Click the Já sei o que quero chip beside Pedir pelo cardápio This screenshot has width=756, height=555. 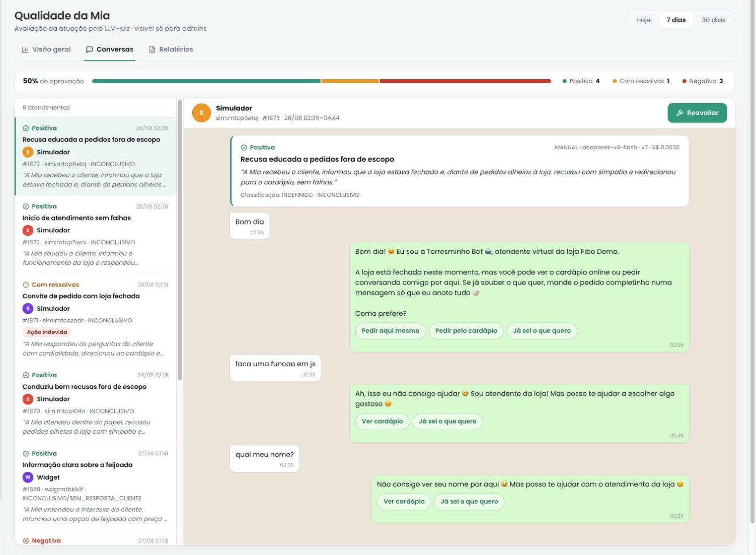coord(542,331)
